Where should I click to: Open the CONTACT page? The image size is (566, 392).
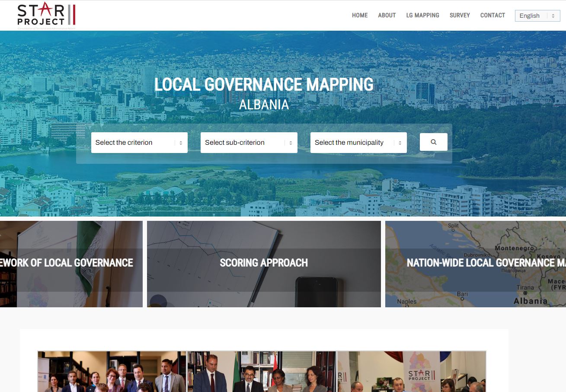click(x=492, y=15)
